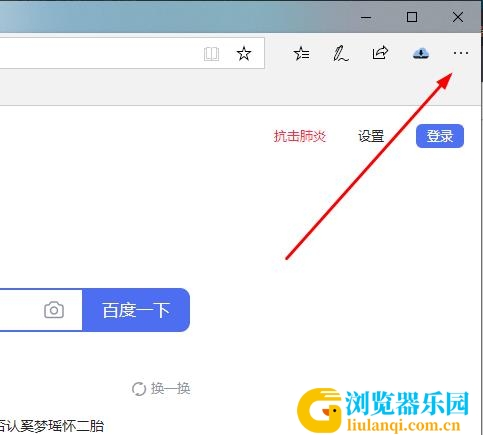This screenshot has height=435, width=483.
Task: Refresh hot topics with 换一换
Action: pyautogui.click(x=161, y=388)
